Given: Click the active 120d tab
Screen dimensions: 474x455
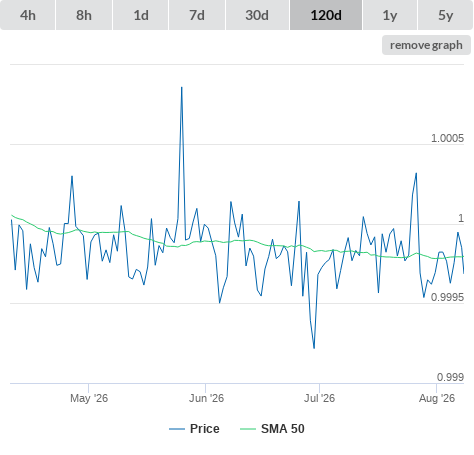Looking at the screenshot, I should click(x=326, y=15).
